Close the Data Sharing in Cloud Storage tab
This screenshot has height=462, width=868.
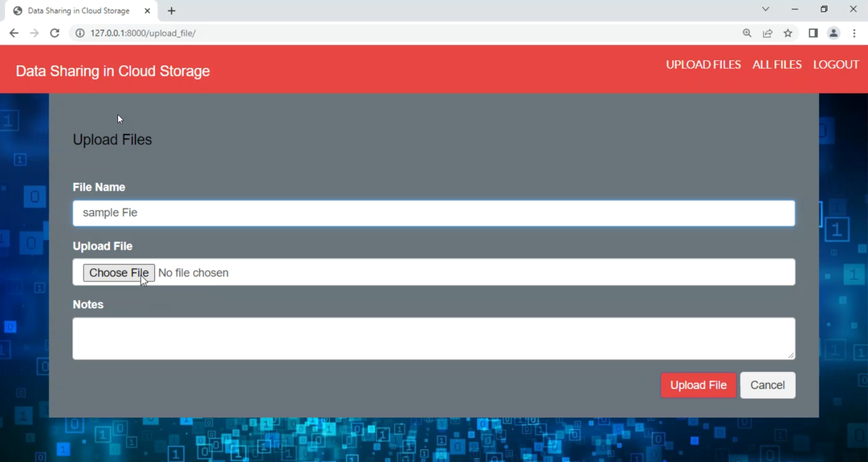(x=147, y=11)
